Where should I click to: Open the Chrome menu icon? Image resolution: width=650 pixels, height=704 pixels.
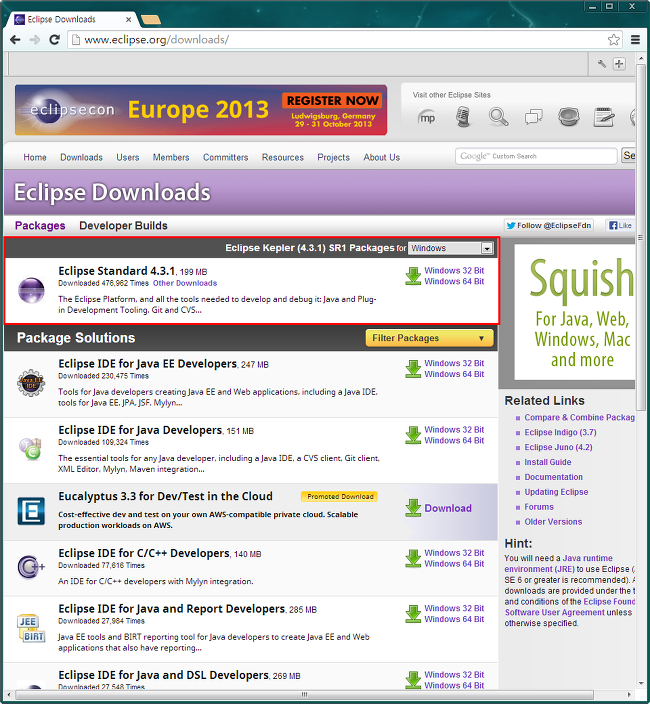coord(635,40)
